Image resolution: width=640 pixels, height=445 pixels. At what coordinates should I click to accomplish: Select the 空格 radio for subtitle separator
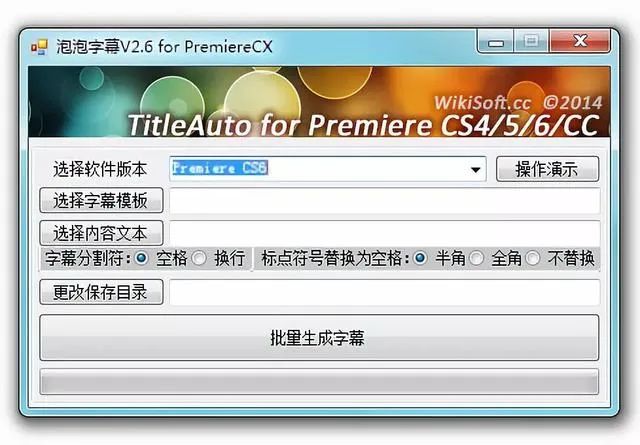(x=142, y=258)
